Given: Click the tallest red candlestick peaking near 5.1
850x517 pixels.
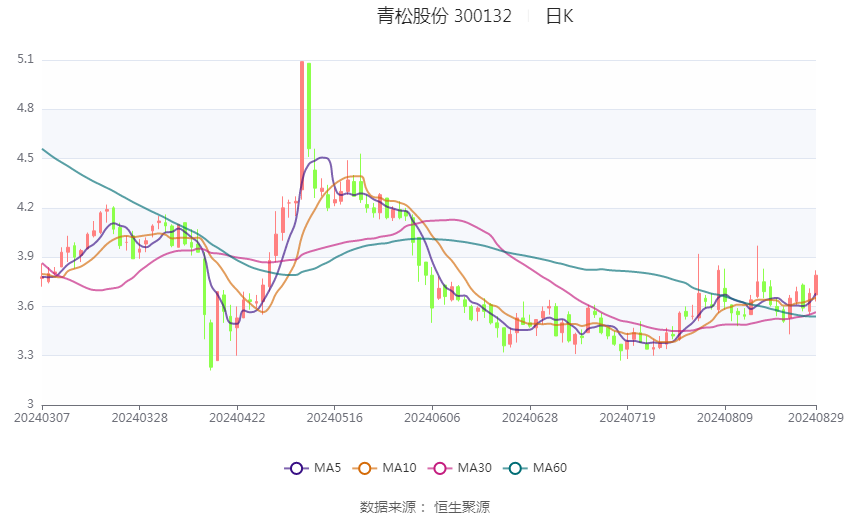Looking at the screenshot, I should [x=302, y=126].
